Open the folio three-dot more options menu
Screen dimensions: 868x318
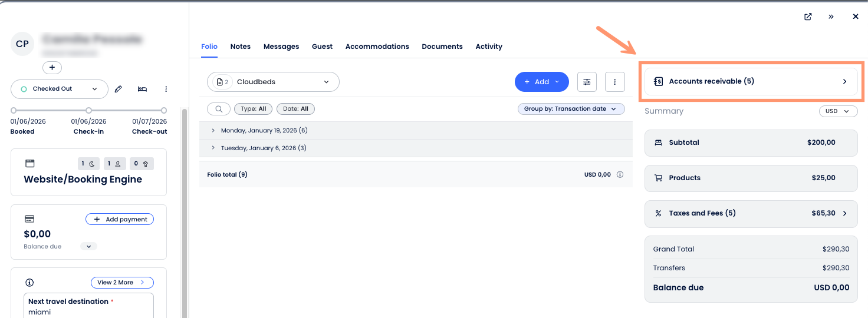[x=615, y=82]
